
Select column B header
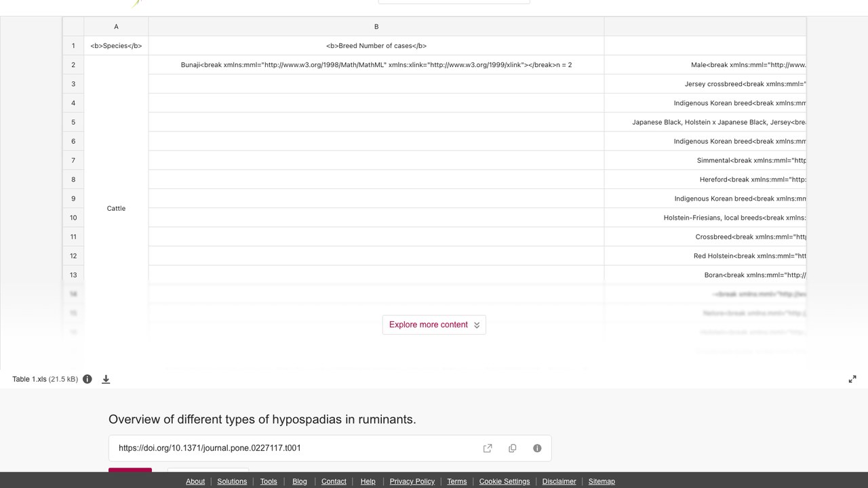pos(376,26)
